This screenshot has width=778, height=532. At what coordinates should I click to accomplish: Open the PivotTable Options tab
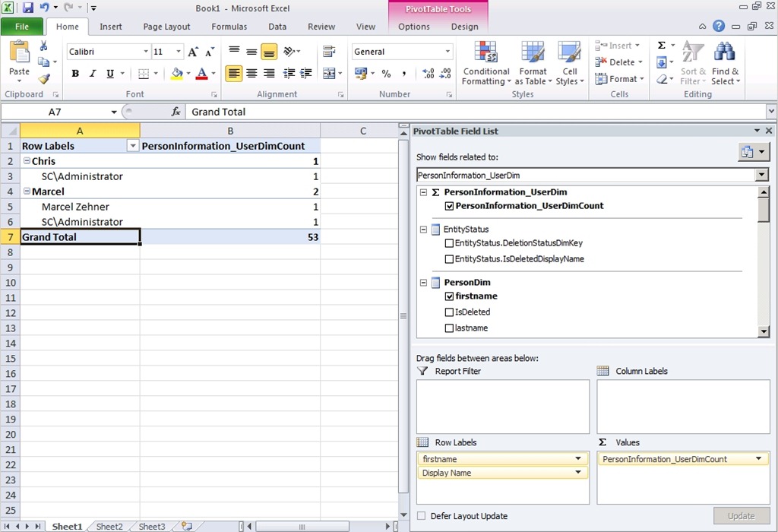pyautogui.click(x=414, y=27)
